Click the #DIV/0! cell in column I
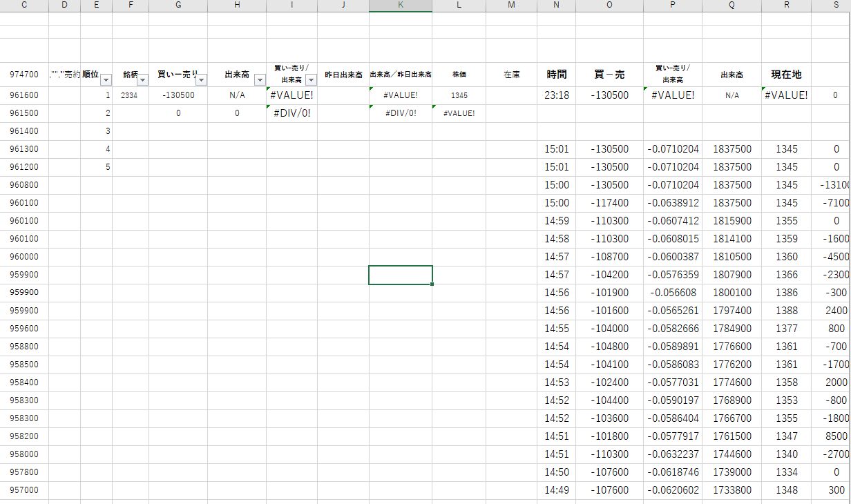This screenshot has width=851, height=504. pos(291,113)
